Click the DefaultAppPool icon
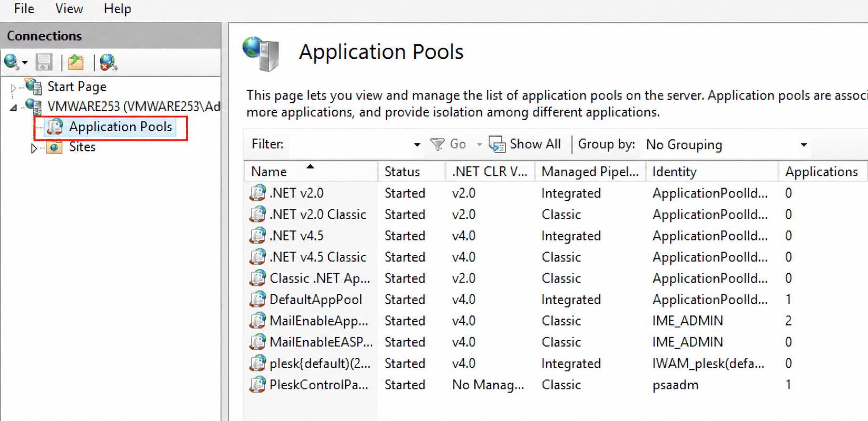This screenshot has width=868, height=421. pos(258,299)
